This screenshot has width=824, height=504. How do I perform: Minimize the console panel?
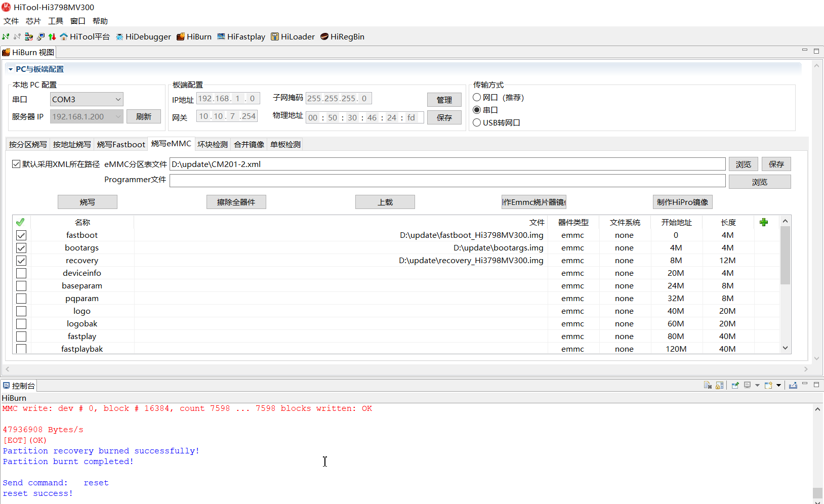tap(805, 384)
